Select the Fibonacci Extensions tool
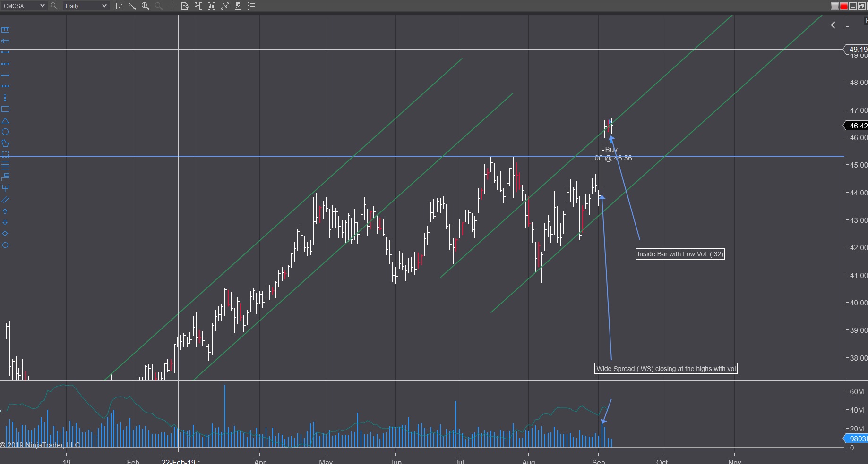 [5, 176]
